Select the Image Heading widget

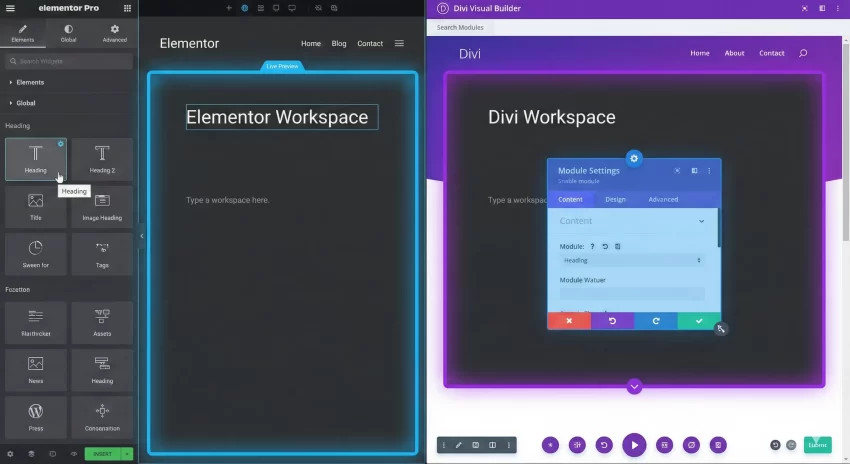coord(102,207)
